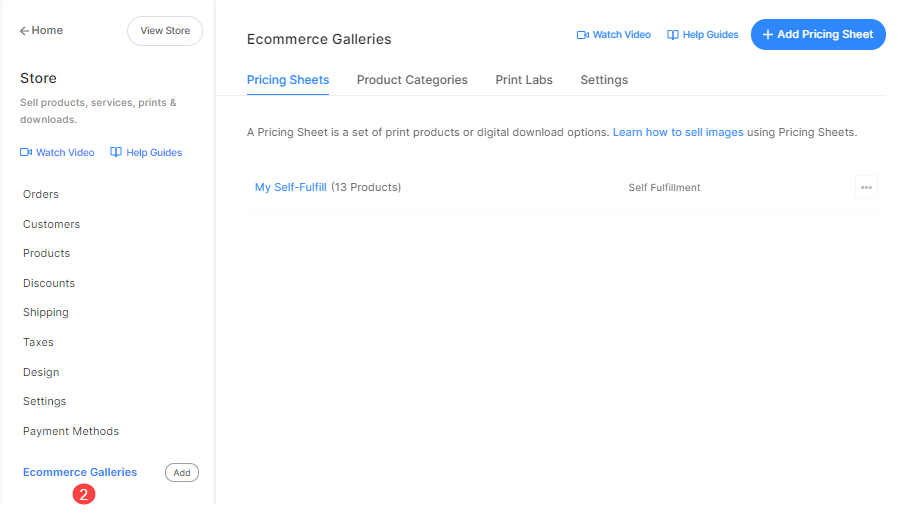The width and height of the screenshot is (898, 514).
Task: Click sidebar Help Guides book icon
Action: pos(116,152)
